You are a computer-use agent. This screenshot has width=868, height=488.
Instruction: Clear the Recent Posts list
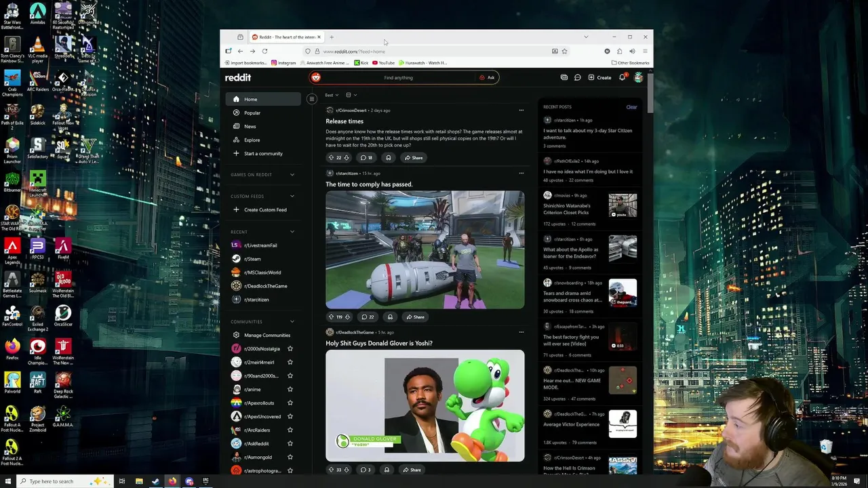click(631, 107)
